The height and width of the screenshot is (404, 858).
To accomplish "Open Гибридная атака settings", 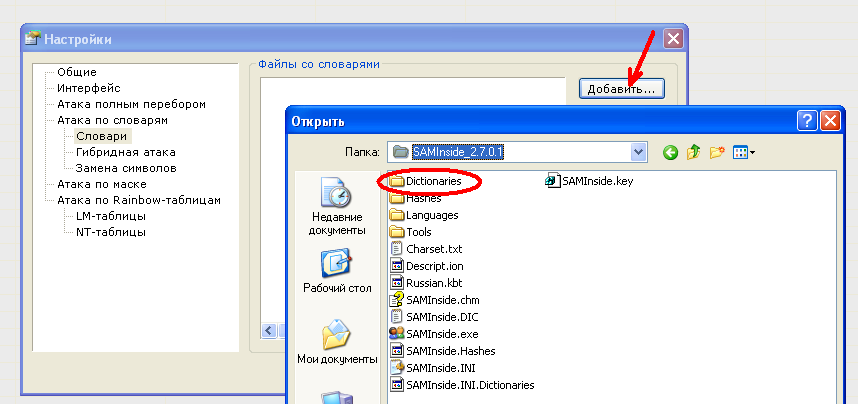I will pyautogui.click(x=126, y=152).
